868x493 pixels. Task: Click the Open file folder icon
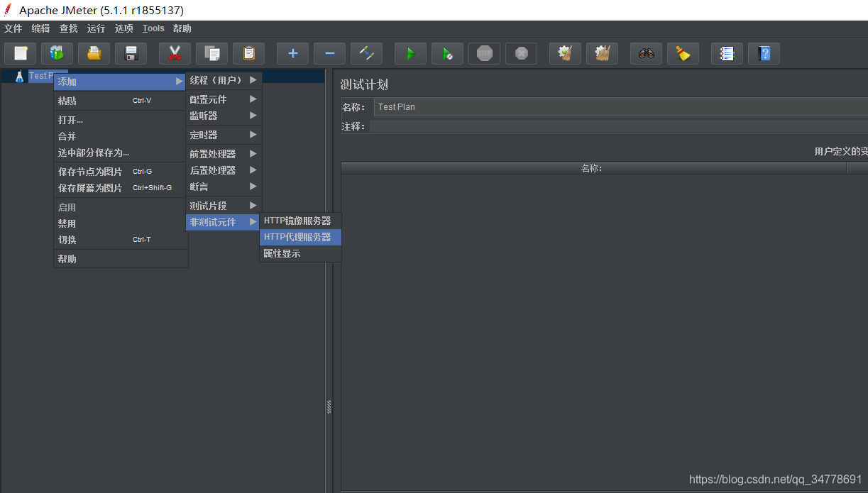click(94, 53)
